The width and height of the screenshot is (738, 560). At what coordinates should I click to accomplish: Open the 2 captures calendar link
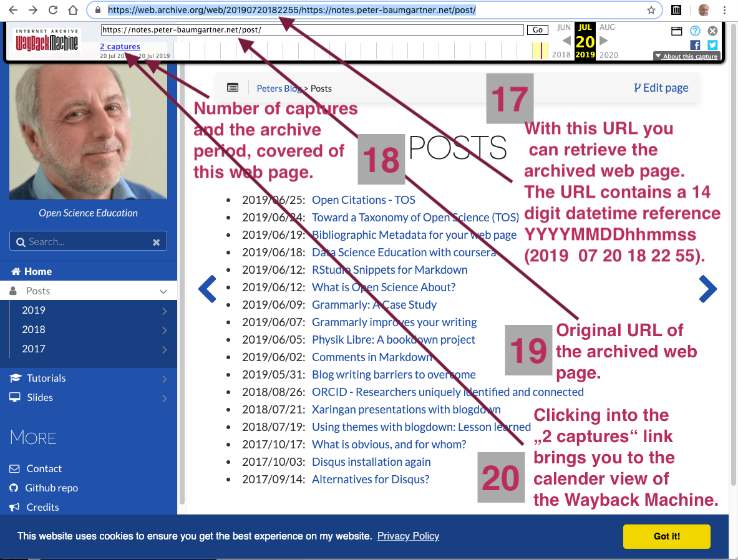point(120,46)
